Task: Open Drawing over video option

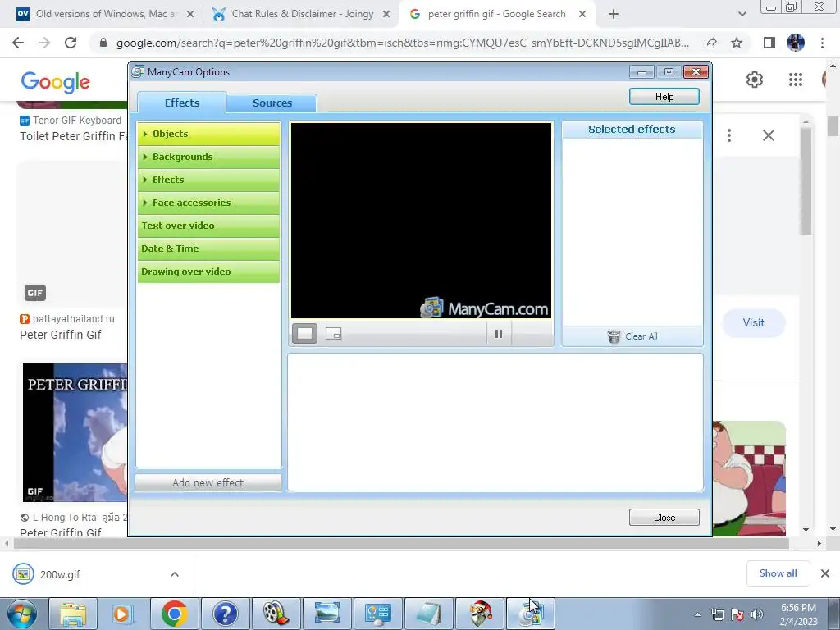Action: [208, 272]
